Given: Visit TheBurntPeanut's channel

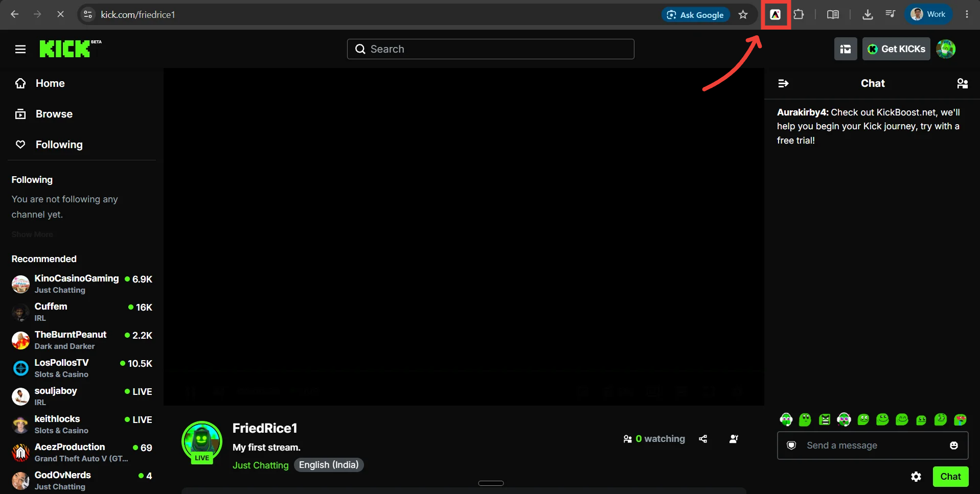Looking at the screenshot, I should pyautogui.click(x=82, y=340).
